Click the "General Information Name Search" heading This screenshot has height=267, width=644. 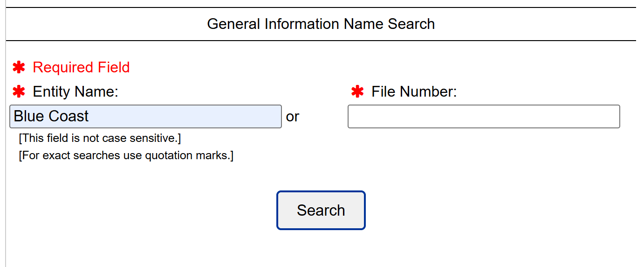321,24
